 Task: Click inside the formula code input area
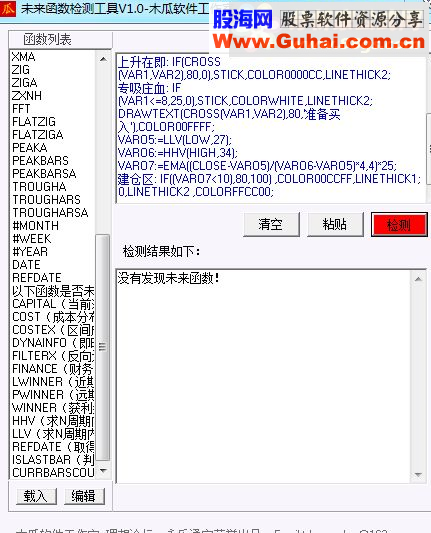click(271, 127)
